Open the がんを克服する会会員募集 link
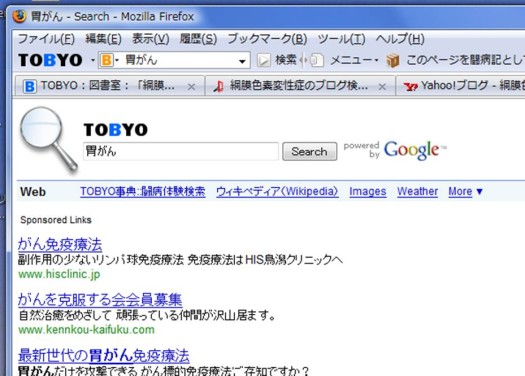Image resolution: width=525 pixels, height=376 pixels. tap(100, 299)
